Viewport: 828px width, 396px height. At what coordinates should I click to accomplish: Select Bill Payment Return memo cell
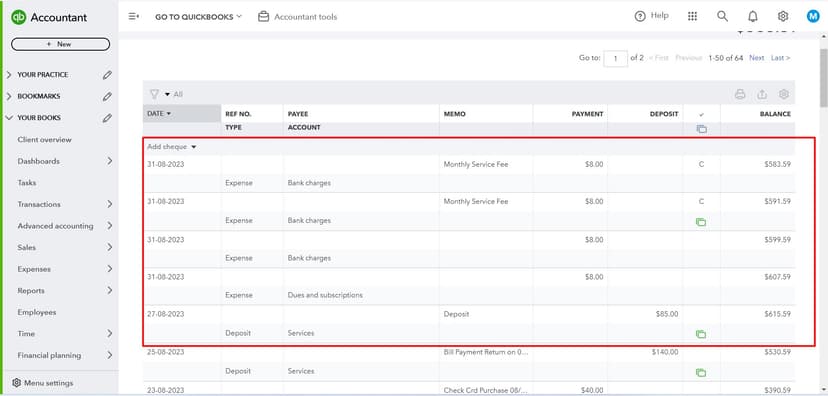pyautogui.click(x=486, y=352)
